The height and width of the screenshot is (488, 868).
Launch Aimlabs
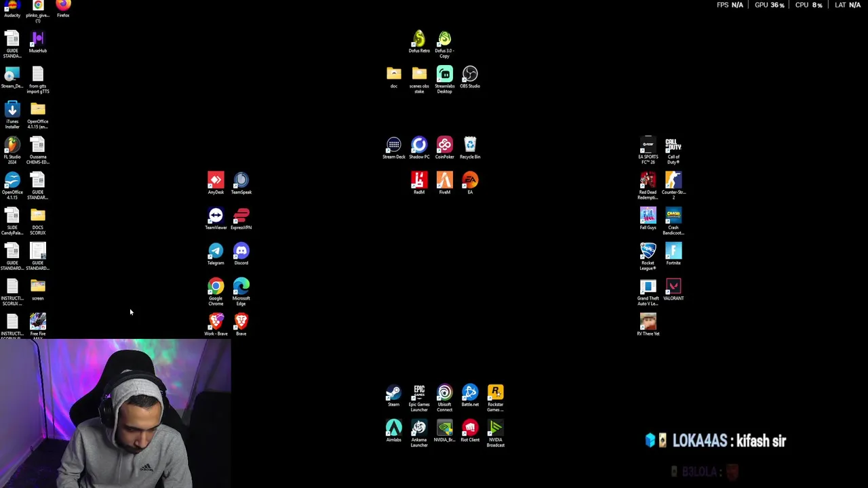point(394,431)
